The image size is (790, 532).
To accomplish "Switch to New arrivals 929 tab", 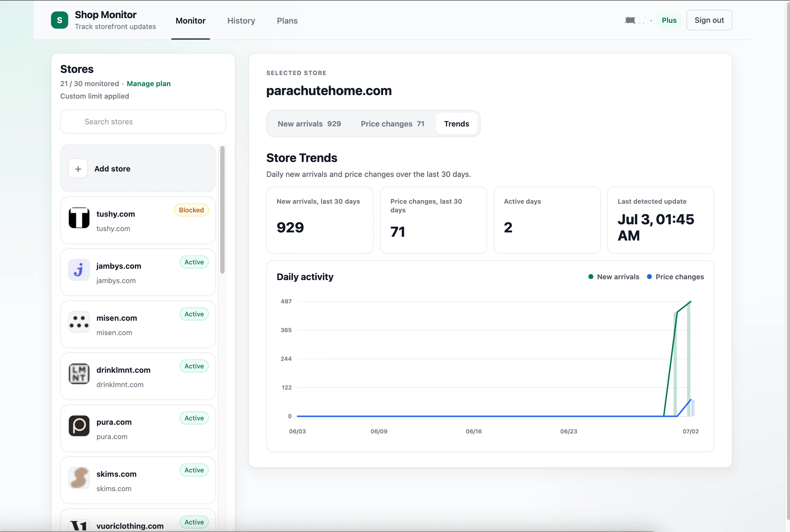I will coord(309,124).
